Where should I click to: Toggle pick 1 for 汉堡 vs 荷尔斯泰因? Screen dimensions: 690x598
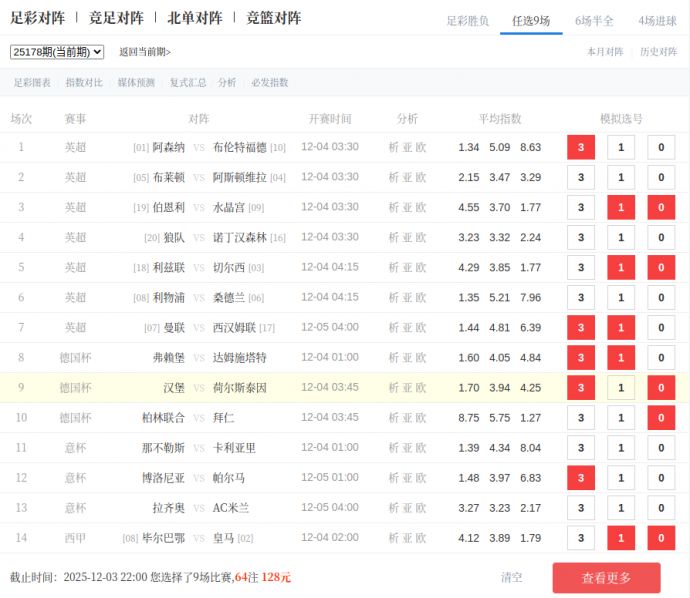click(621, 388)
